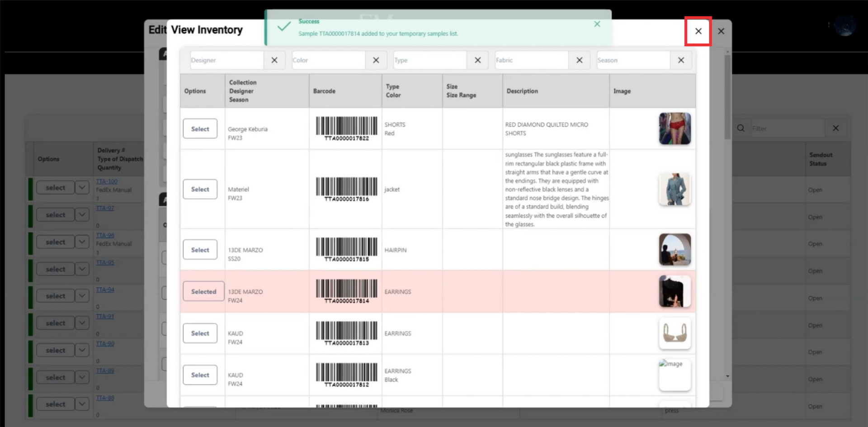
Task: Clear the Color filter field
Action: coord(376,60)
